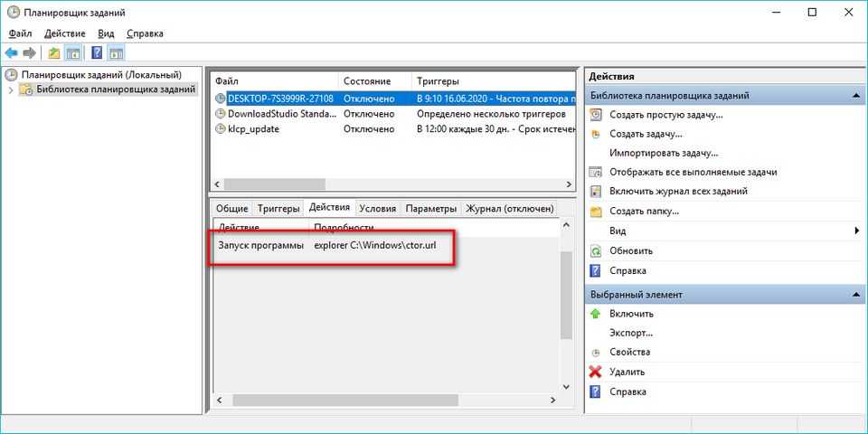The image size is (868, 434).
Task: Click the green Включить enable icon
Action: click(595, 314)
